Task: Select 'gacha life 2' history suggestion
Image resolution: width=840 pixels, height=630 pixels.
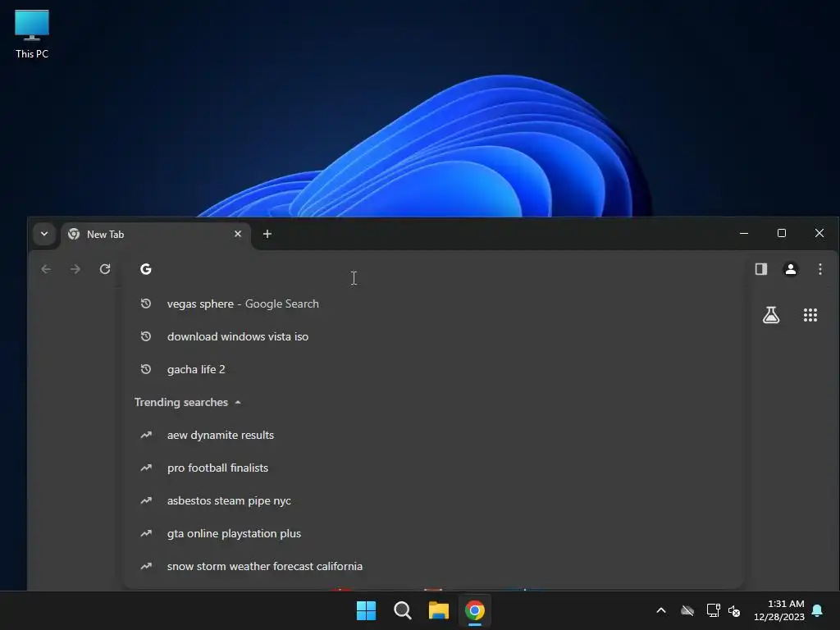Action: (434, 369)
